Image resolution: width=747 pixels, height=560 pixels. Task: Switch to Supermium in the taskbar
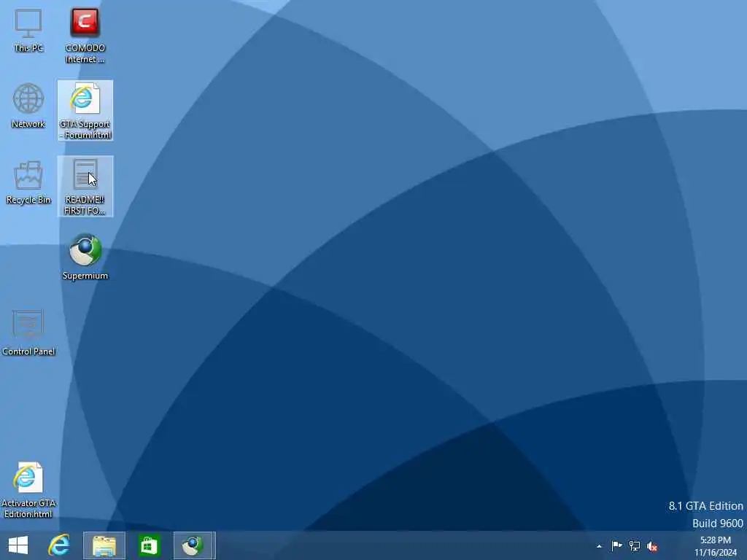pos(194,545)
